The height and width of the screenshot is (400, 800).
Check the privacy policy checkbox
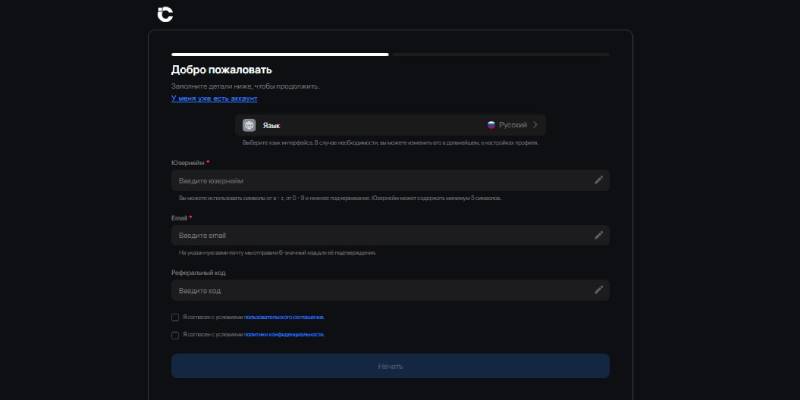(175, 335)
